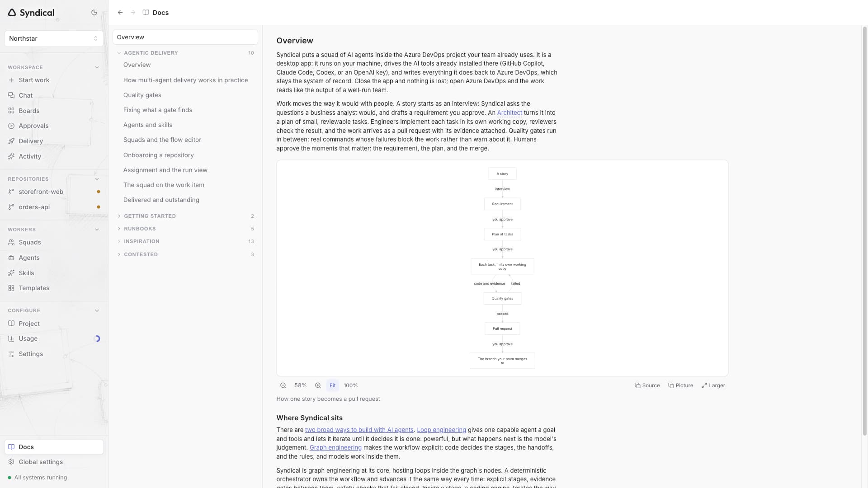Collapse the Repositories section
The width and height of the screenshot is (868, 488).
tap(97, 179)
